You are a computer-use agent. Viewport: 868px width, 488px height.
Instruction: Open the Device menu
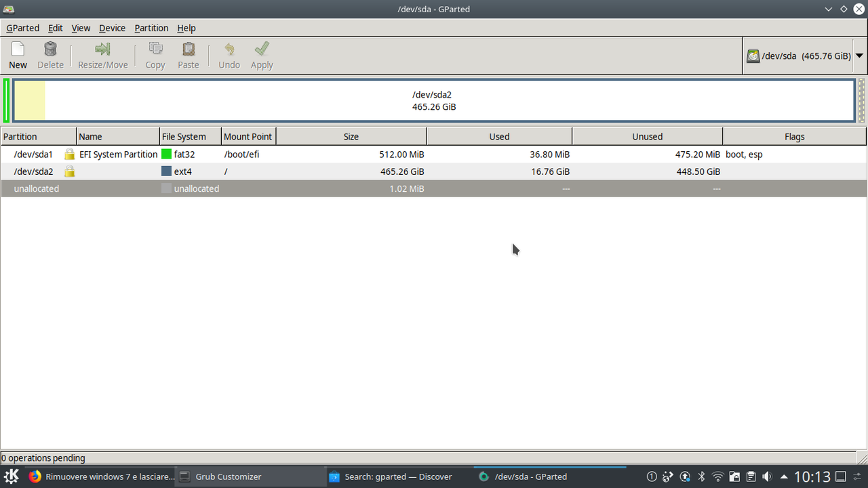pyautogui.click(x=112, y=28)
